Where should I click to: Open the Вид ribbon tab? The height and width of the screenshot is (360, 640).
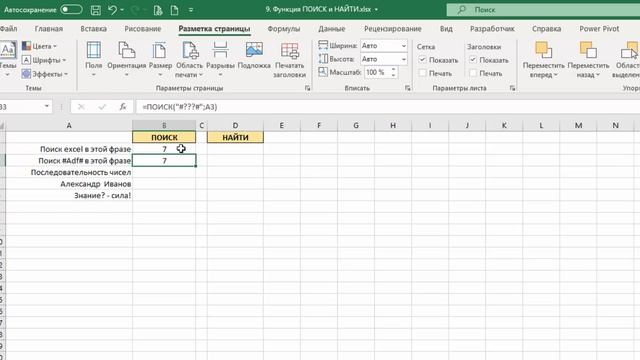[x=446, y=29]
